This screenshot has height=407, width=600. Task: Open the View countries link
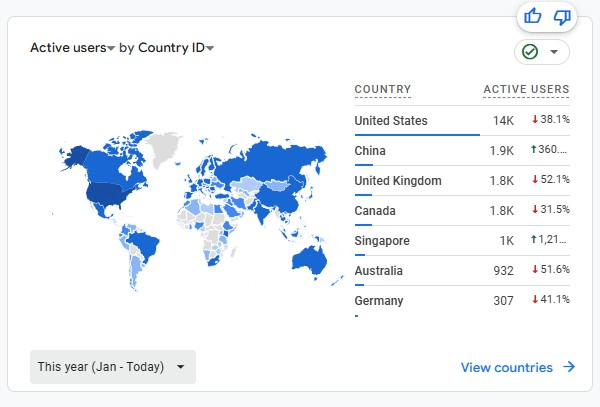[506, 367]
